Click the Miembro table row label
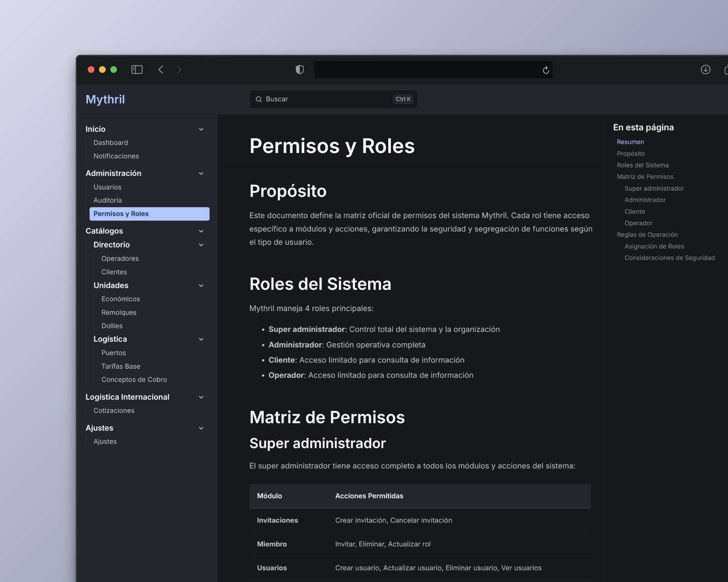 click(271, 544)
